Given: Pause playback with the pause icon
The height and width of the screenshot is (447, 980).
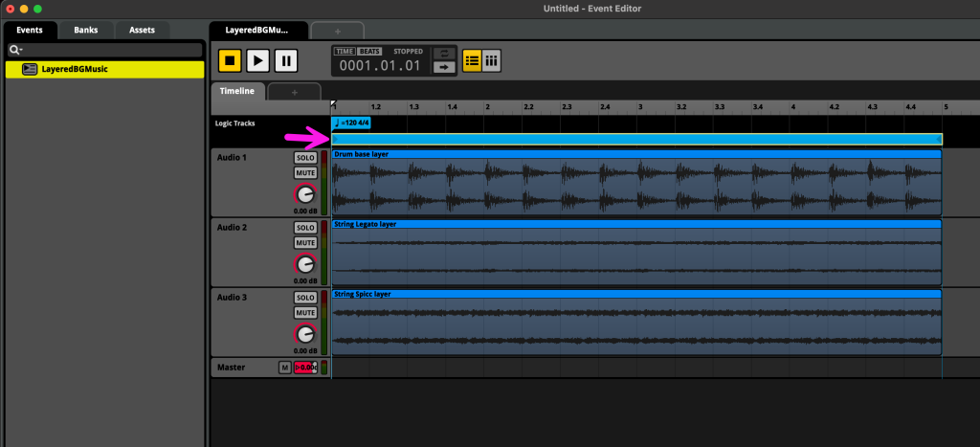Looking at the screenshot, I should pyautogui.click(x=285, y=61).
